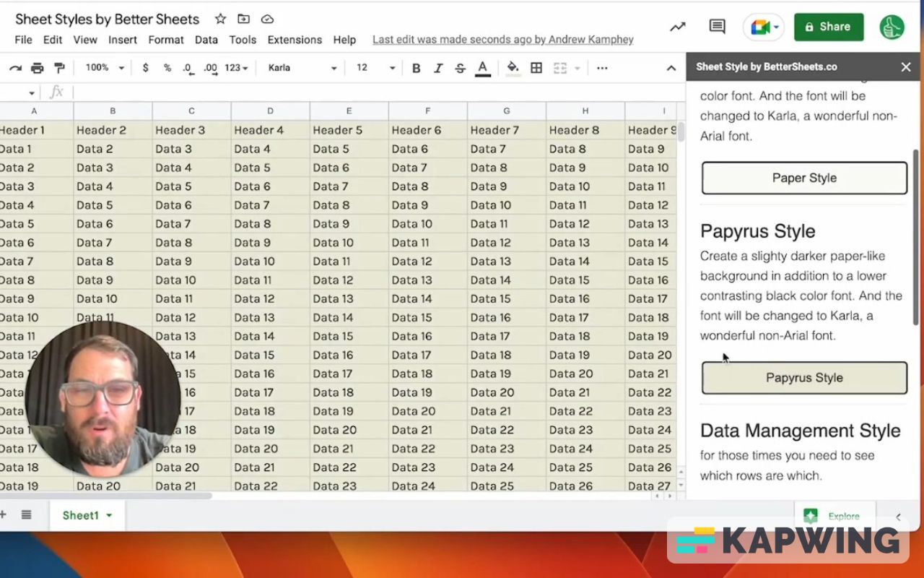Apply percent format

click(x=167, y=68)
